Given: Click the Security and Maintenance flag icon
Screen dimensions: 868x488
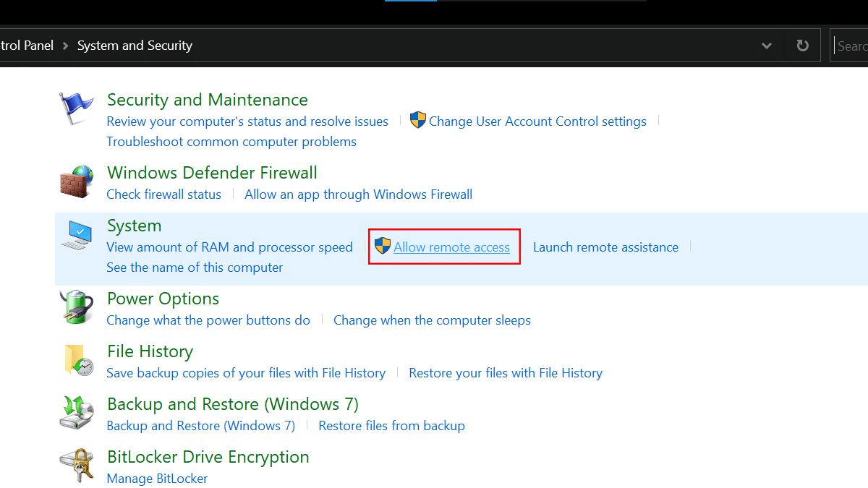Looking at the screenshot, I should click(x=76, y=109).
